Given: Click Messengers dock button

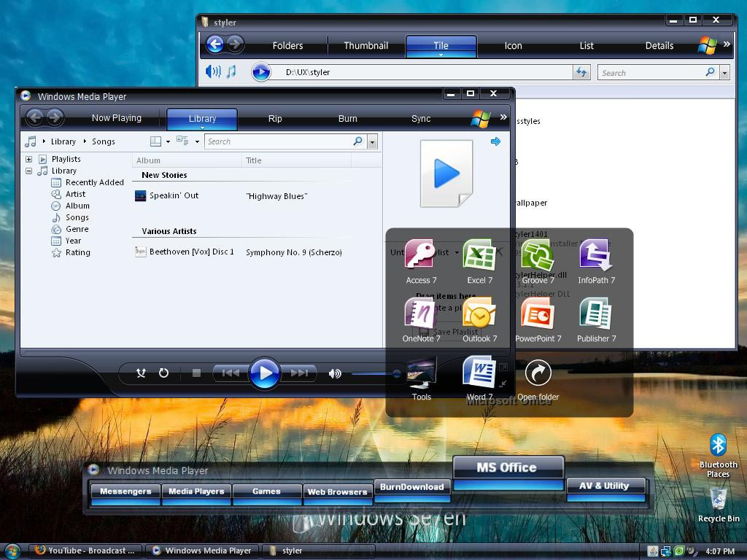Looking at the screenshot, I should (x=125, y=494).
